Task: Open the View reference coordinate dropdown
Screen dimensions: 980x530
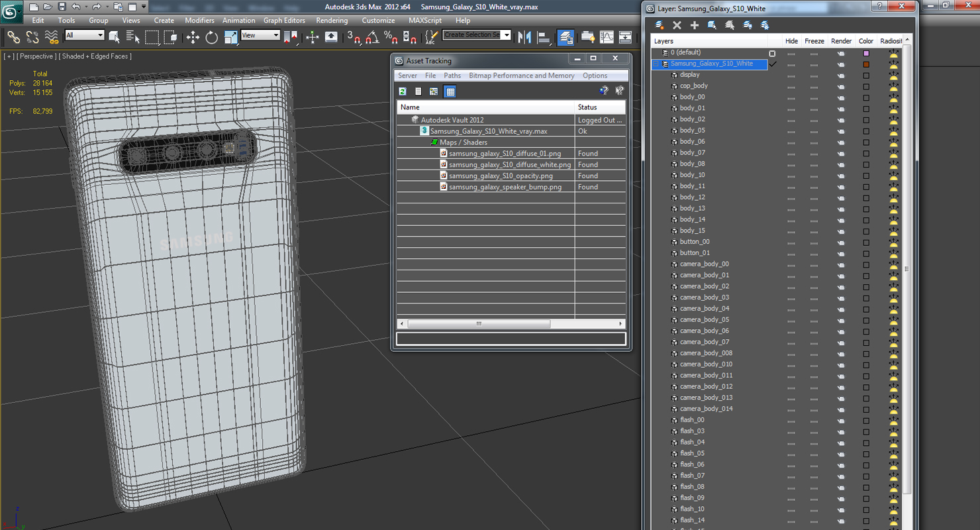Action: coord(260,35)
